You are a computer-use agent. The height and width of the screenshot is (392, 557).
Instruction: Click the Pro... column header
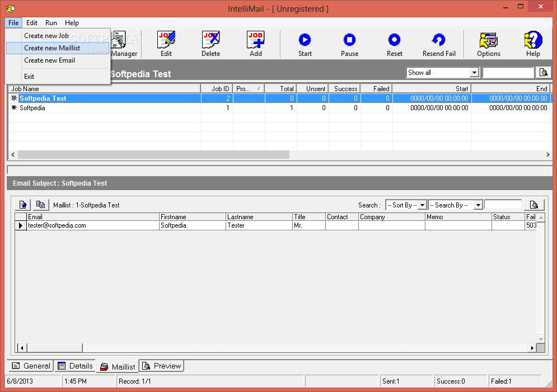point(249,89)
